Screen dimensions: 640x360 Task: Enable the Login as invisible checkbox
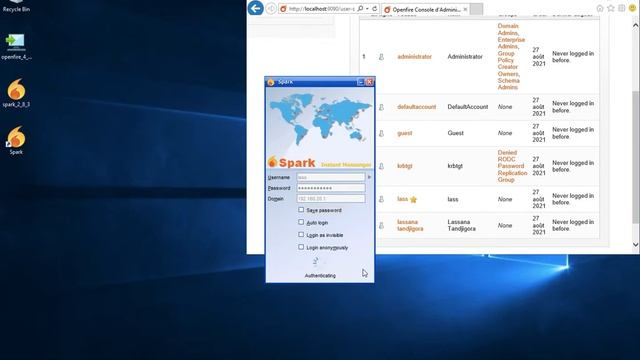point(301,235)
